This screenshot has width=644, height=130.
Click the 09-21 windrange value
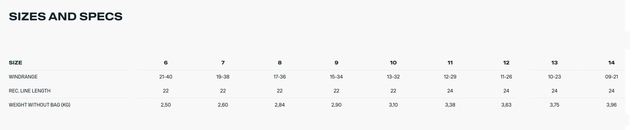(x=611, y=77)
